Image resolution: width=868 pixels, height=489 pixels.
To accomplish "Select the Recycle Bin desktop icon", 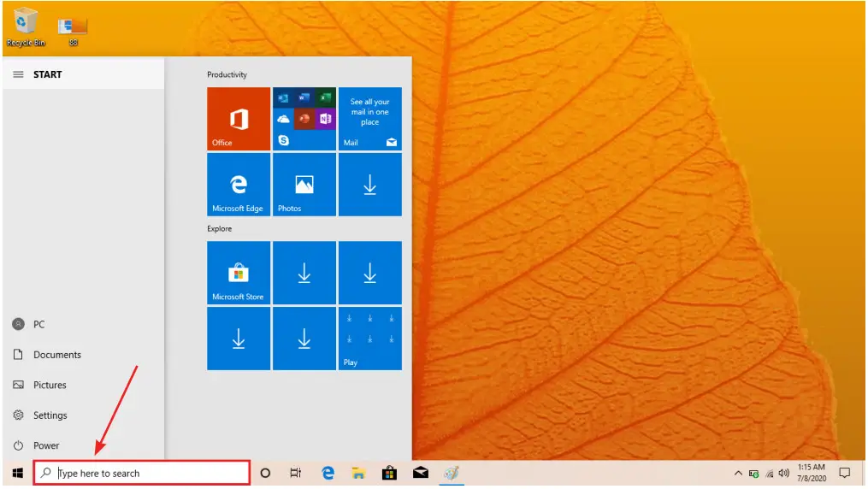I will [26, 27].
